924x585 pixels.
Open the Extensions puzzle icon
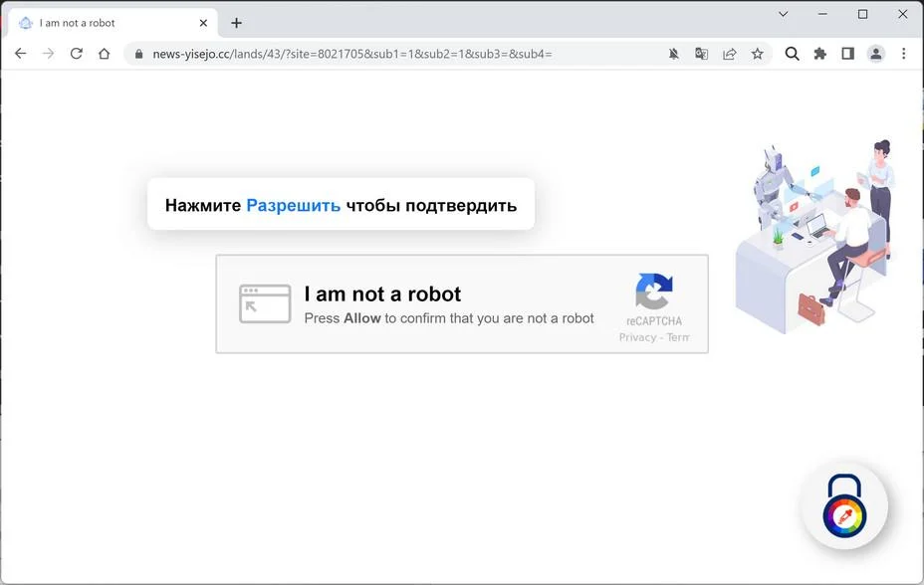point(819,54)
